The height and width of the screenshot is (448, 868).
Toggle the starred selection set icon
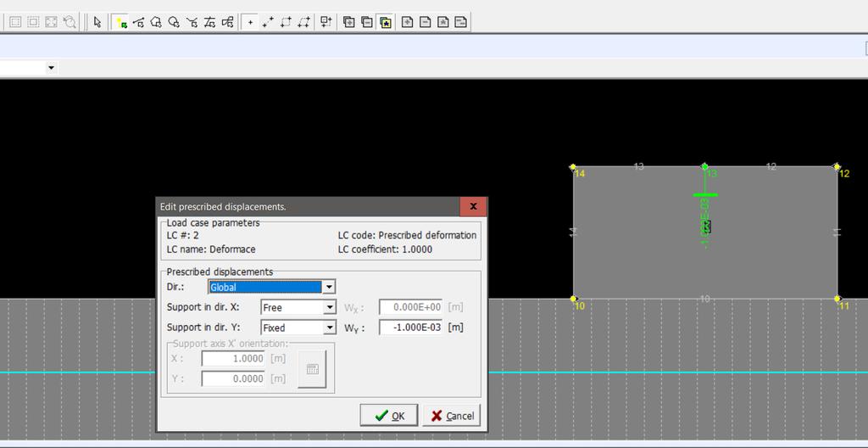point(386,22)
